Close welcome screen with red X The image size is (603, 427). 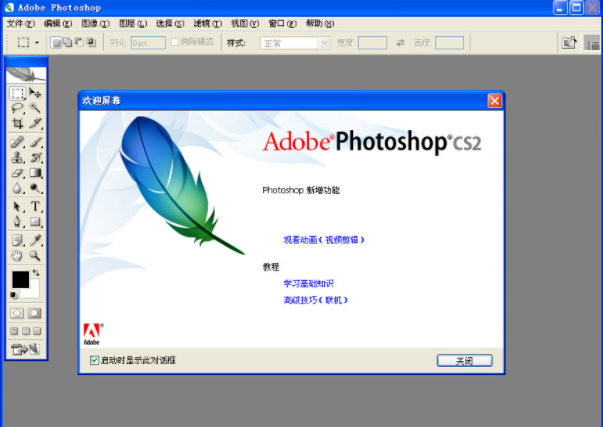(x=495, y=101)
